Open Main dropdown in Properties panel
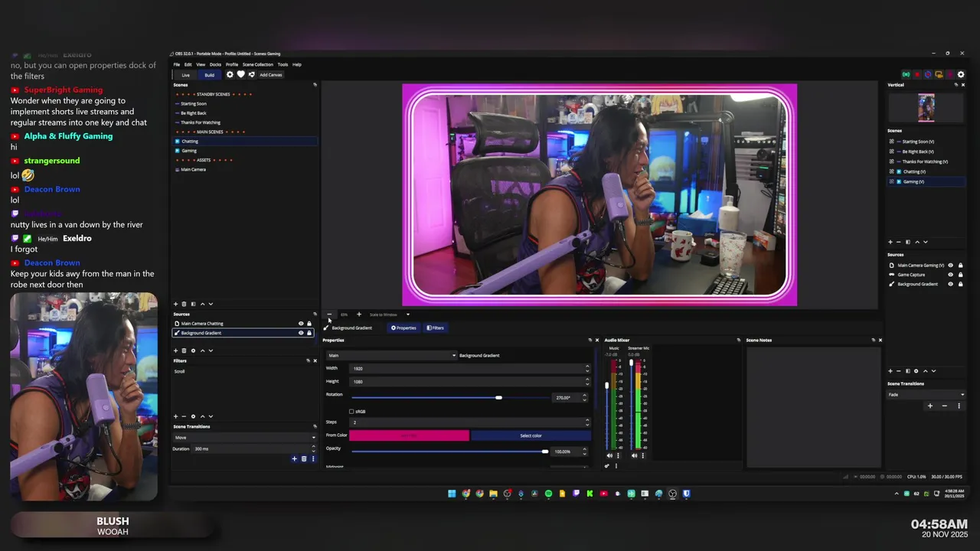 tap(391, 355)
